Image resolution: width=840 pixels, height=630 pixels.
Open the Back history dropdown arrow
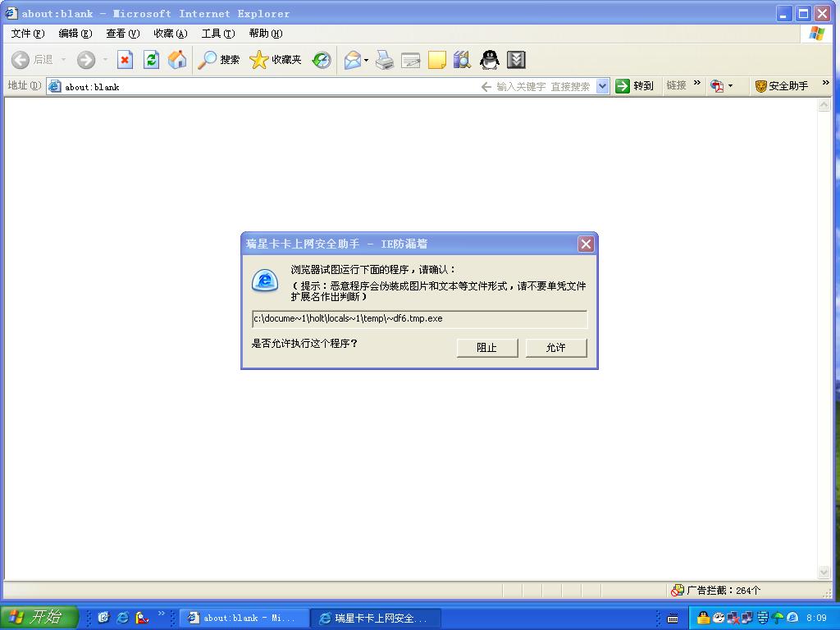tap(63, 59)
